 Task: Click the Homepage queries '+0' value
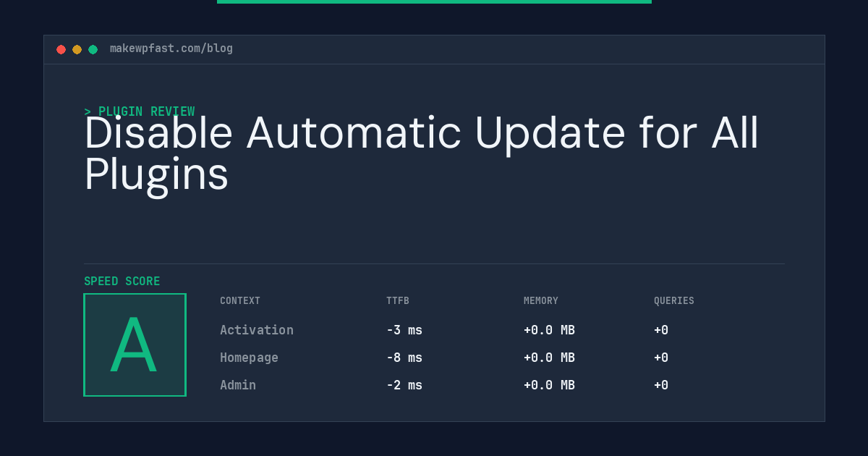[661, 358]
